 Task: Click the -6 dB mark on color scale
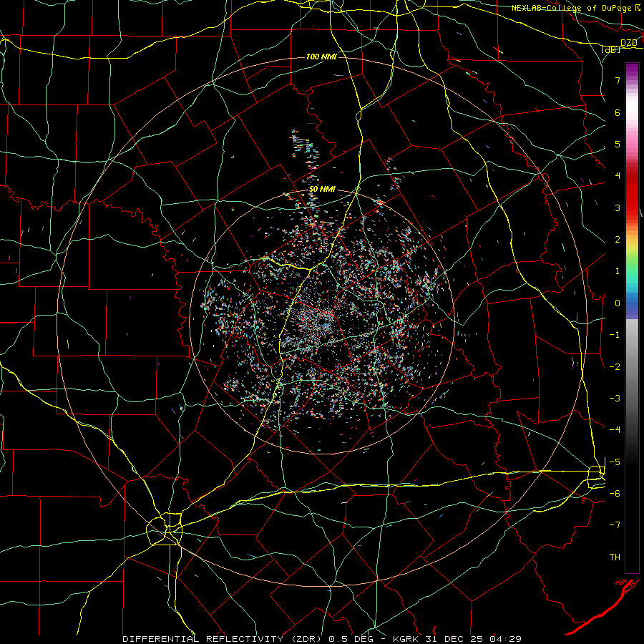(615, 494)
